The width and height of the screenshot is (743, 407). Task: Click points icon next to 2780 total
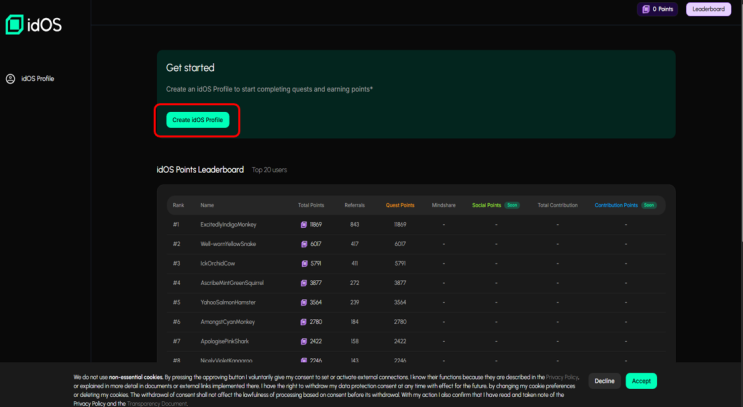pyautogui.click(x=303, y=322)
